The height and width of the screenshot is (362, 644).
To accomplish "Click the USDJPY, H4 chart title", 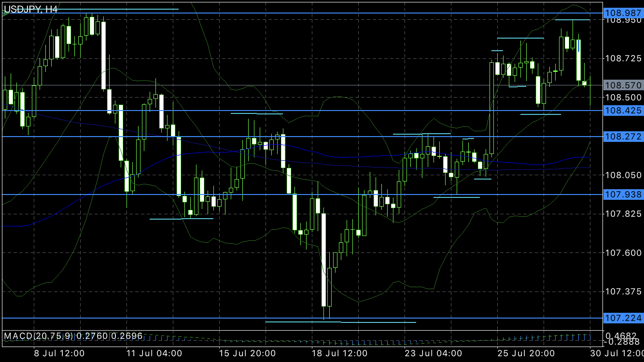I will pos(31,9).
